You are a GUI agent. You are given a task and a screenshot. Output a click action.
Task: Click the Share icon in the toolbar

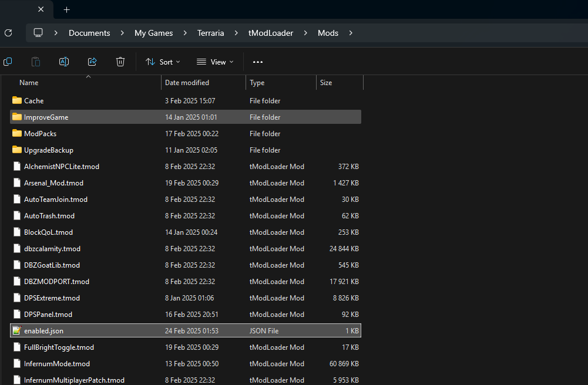pos(92,62)
